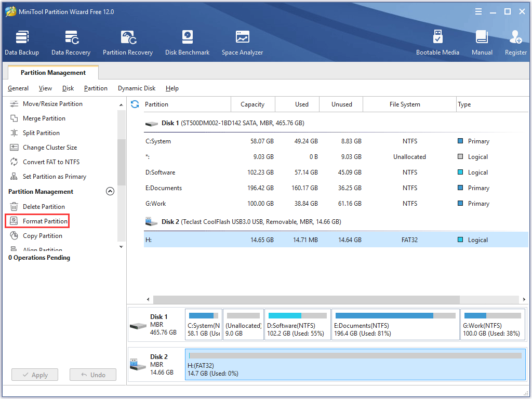Collapse the Partition Management section

pyautogui.click(x=110, y=191)
